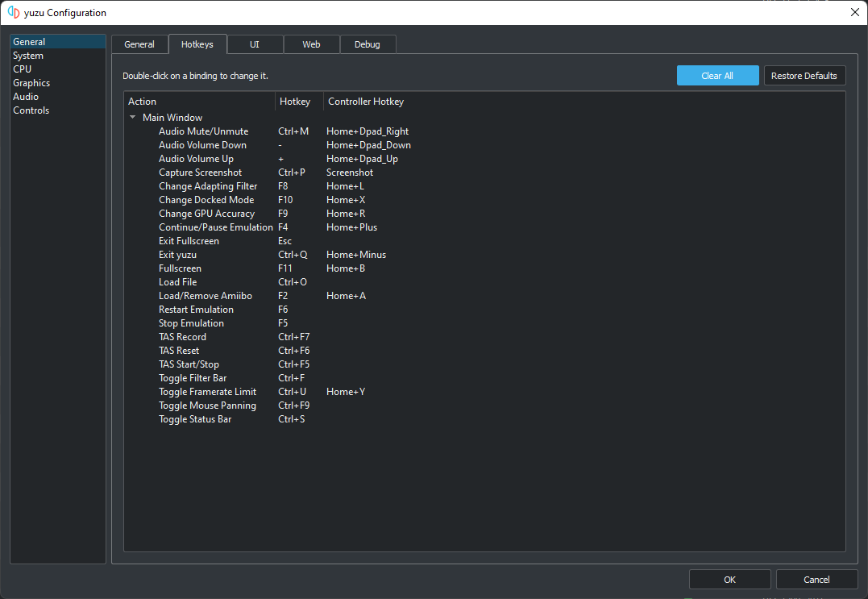Image resolution: width=868 pixels, height=599 pixels.
Task: Open the UI tab
Action: [255, 44]
